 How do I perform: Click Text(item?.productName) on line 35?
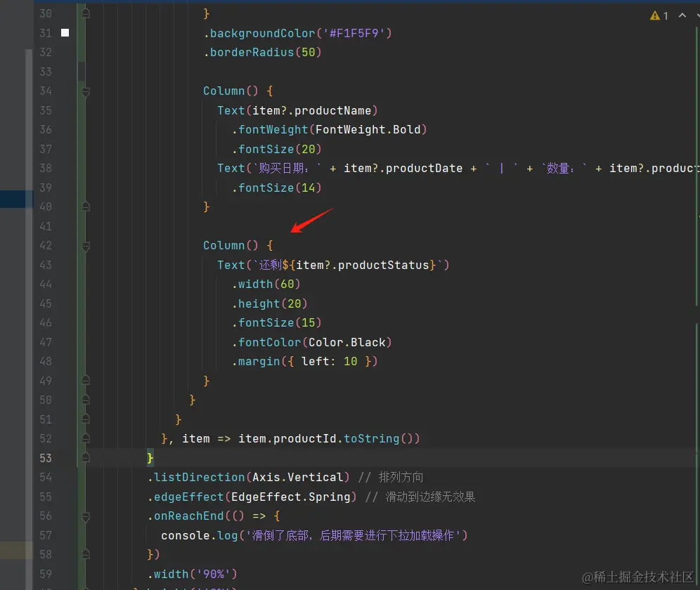tap(297, 111)
